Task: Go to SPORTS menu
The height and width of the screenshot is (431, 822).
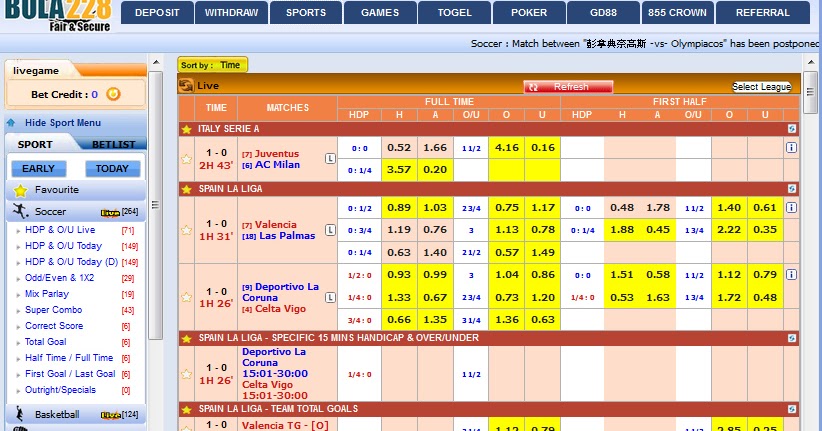Action: (306, 13)
